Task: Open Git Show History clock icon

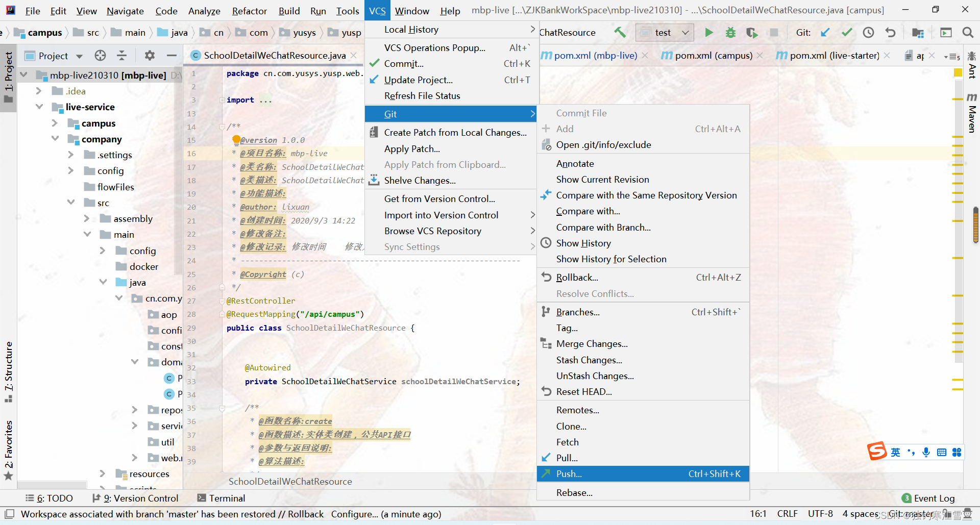Action: 868,32
